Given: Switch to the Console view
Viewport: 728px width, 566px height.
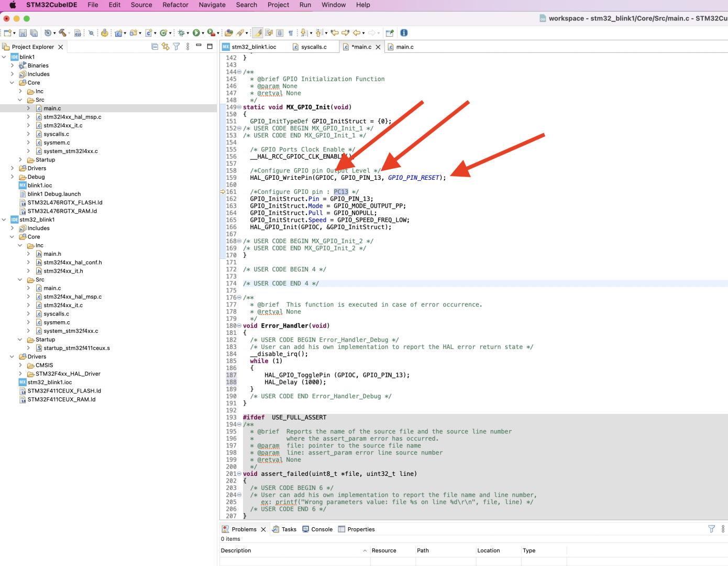Looking at the screenshot, I should [x=321, y=529].
